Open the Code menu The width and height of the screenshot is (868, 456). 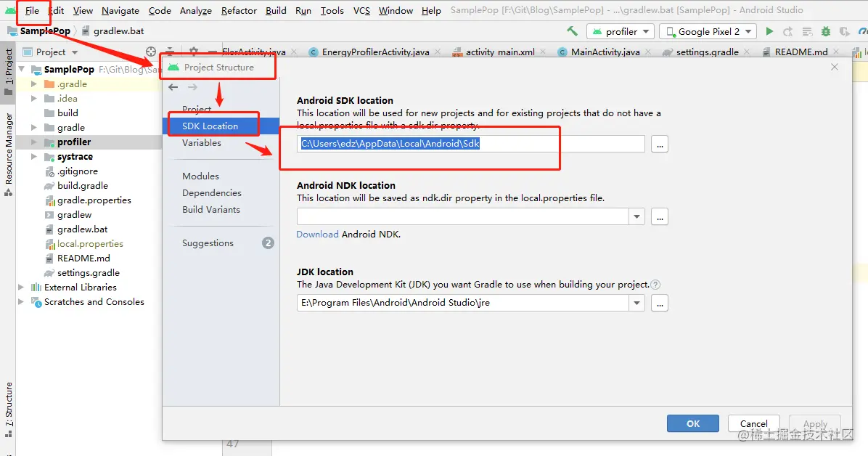(160, 10)
